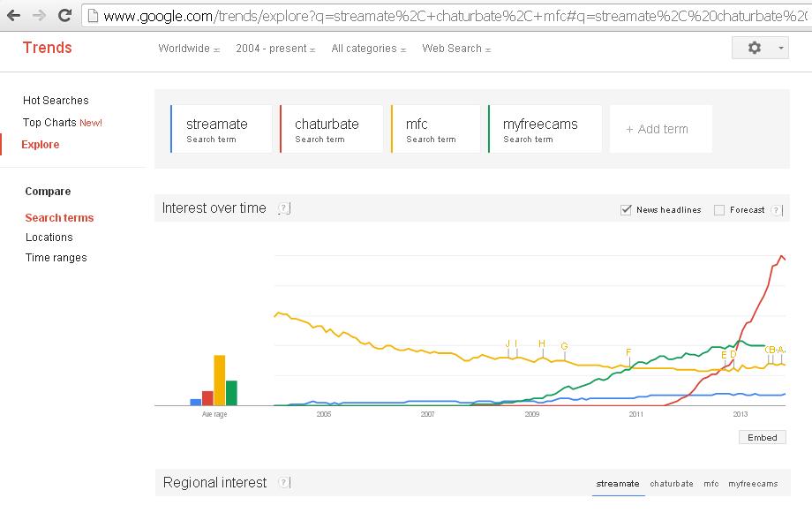The image size is (812, 513).
Task: Open the Worldwide region dropdown
Action: click(189, 49)
